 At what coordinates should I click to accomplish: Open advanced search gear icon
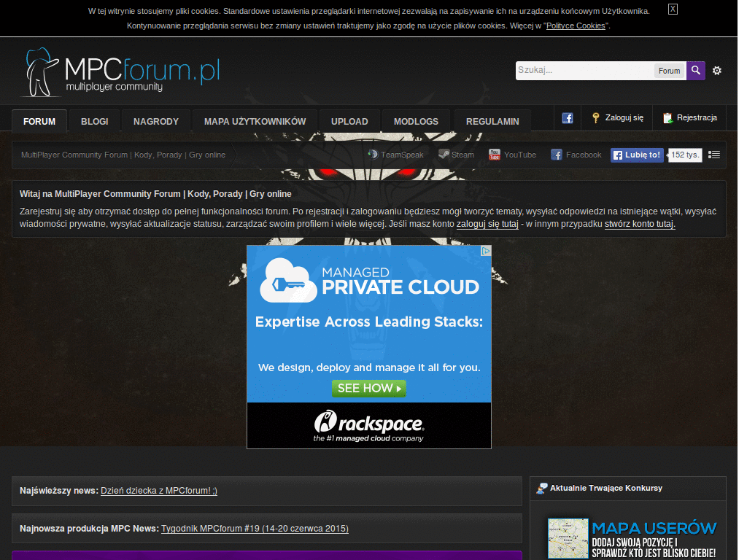(716, 71)
